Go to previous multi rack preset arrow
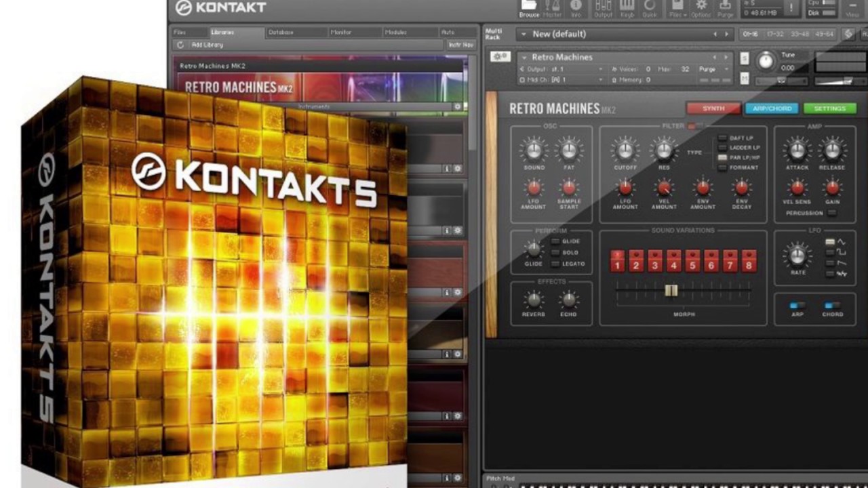The height and width of the screenshot is (488, 868). coord(715,34)
